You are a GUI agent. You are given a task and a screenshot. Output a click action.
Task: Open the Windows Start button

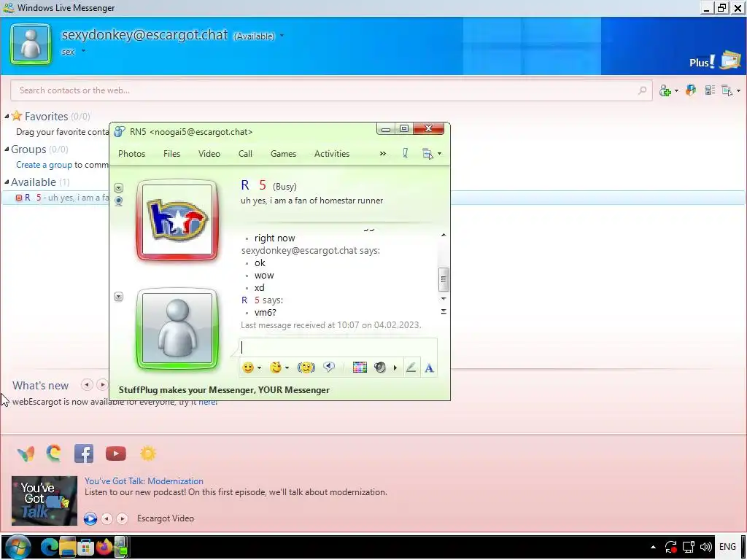[18, 547]
